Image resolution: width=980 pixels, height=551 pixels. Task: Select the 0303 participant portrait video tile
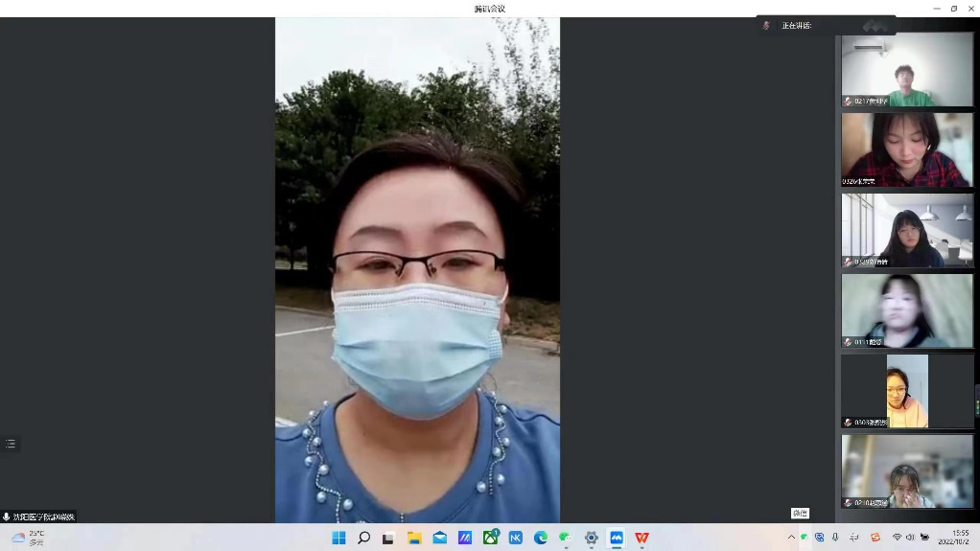pos(906,391)
